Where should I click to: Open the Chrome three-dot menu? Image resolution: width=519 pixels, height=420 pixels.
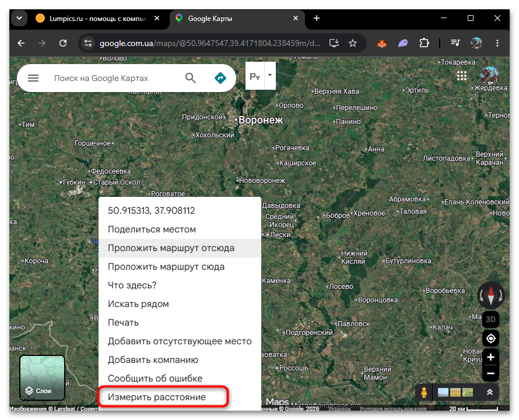pos(497,43)
